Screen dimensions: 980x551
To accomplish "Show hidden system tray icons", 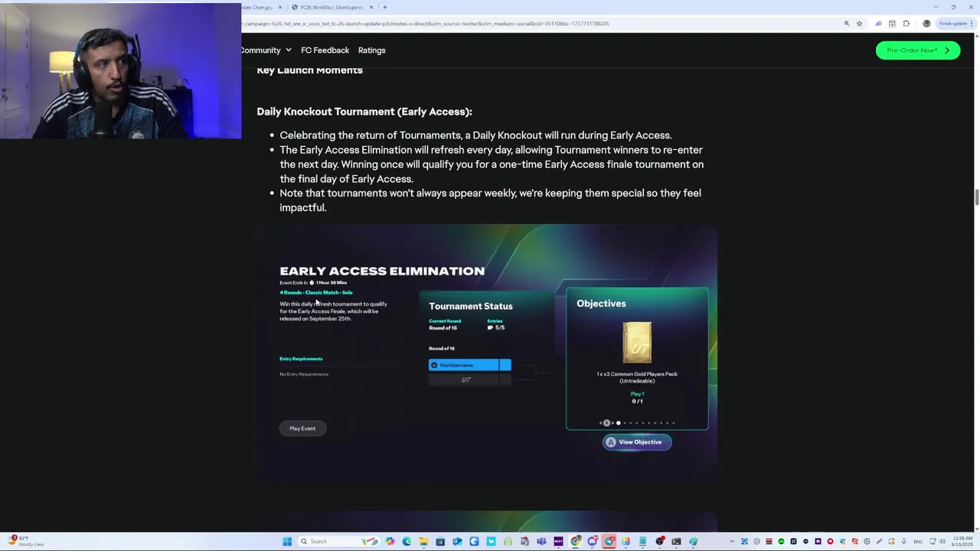I will 732,541.
